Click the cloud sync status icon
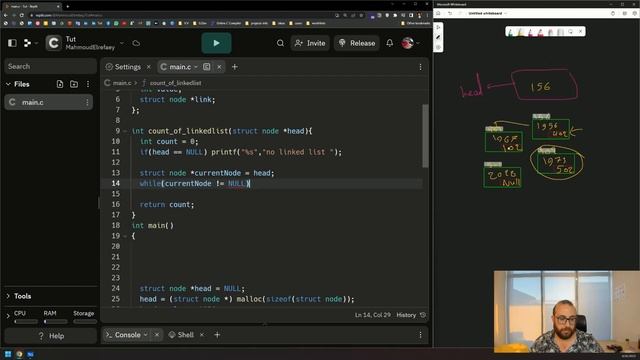Screen dimensions: 640x360 136,43
